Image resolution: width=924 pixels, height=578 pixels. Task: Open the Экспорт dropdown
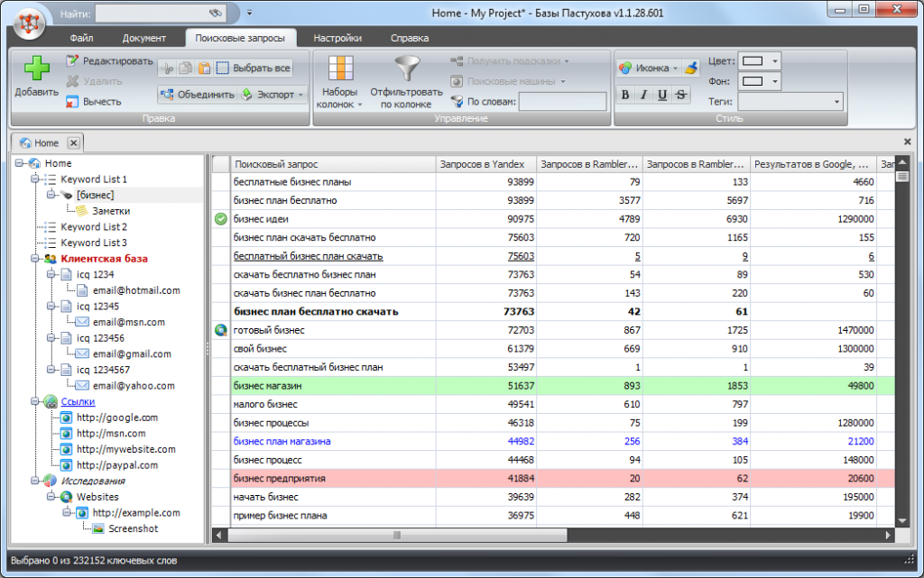pos(273,94)
